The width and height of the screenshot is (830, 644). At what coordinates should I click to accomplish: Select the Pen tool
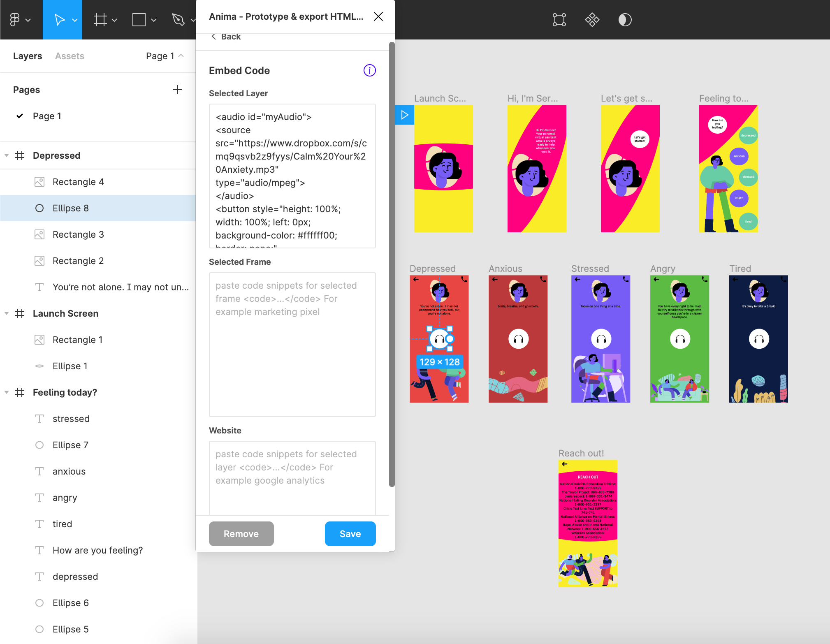point(178,19)
